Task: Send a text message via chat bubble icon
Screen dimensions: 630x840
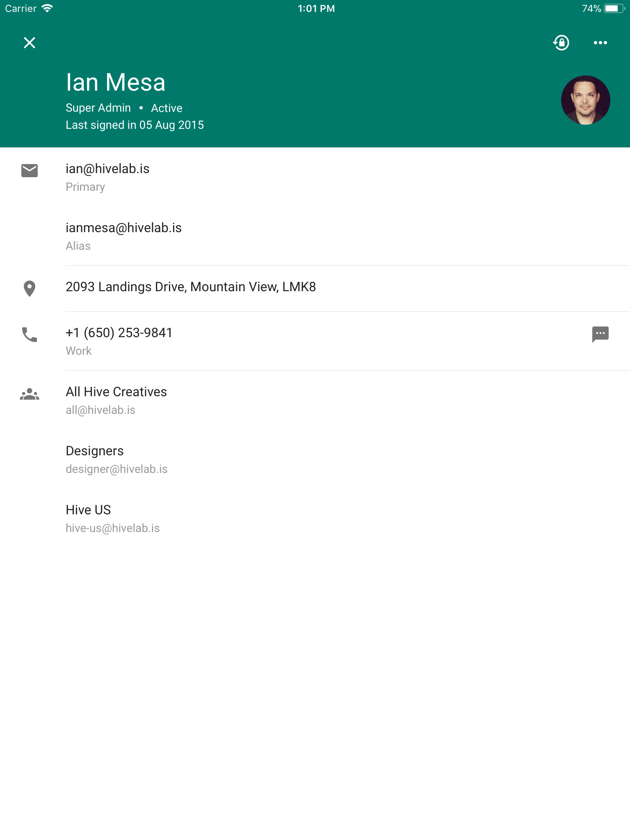Action: 600,334
